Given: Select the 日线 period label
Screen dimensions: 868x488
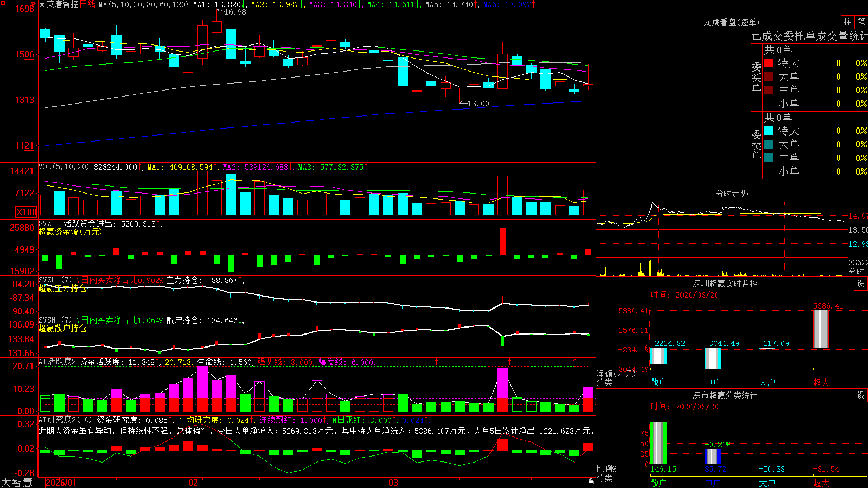Looking at the screenshot, I should 87,4.
